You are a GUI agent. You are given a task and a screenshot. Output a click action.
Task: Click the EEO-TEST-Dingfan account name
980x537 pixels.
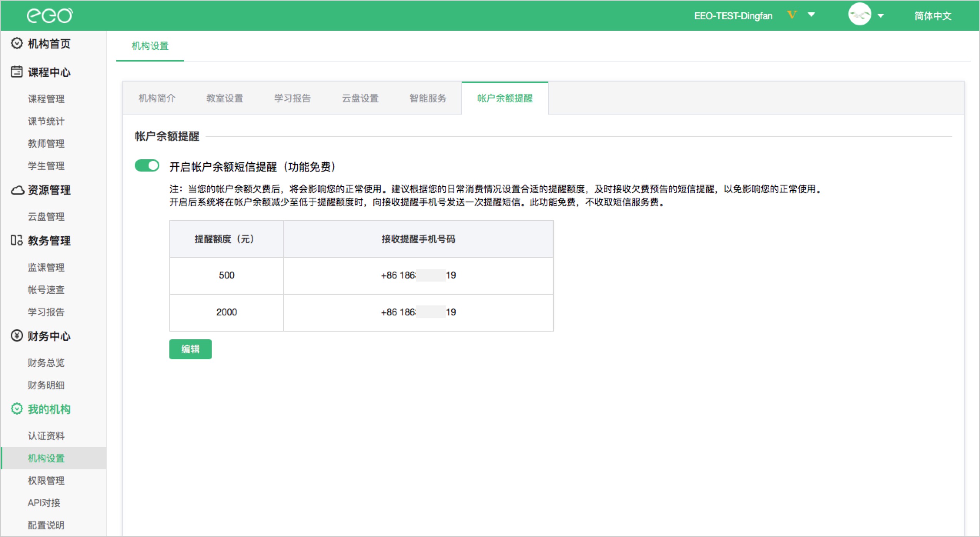[733, 16]
